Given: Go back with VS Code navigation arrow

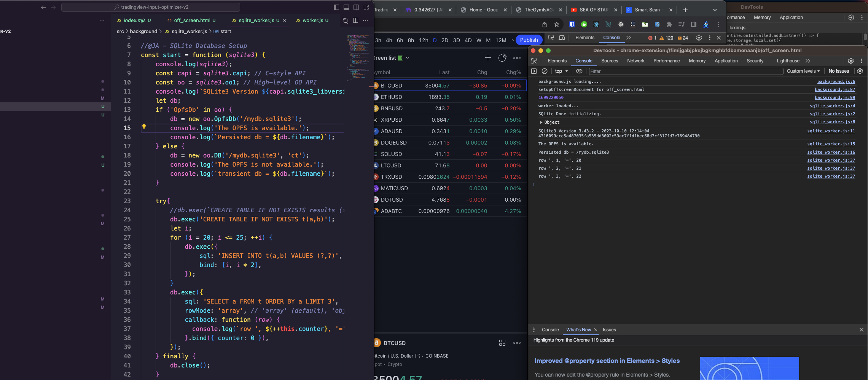Looking at the screenshot, I should click(43, 7).
